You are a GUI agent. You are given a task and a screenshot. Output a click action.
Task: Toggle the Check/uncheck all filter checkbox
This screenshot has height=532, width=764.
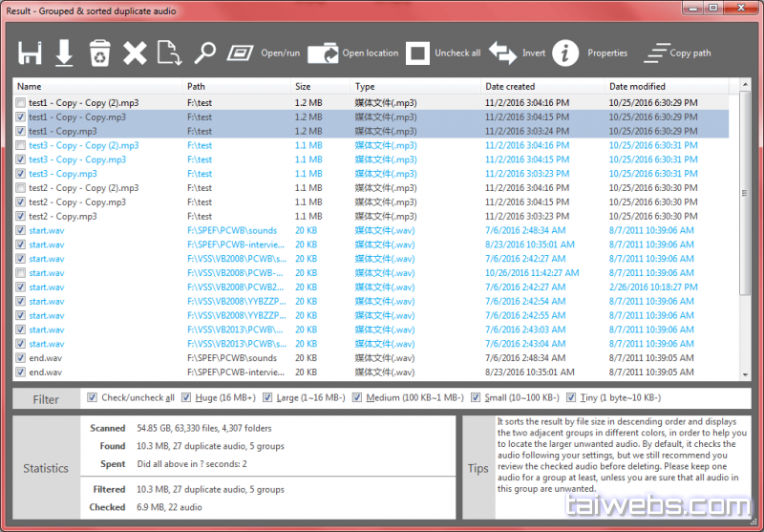93,398
